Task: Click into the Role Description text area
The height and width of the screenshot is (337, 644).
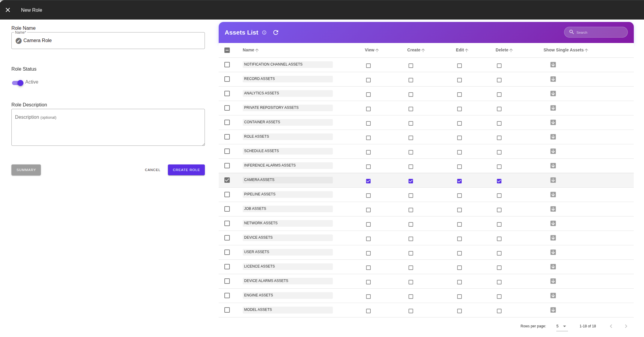Action: (108, 127)
